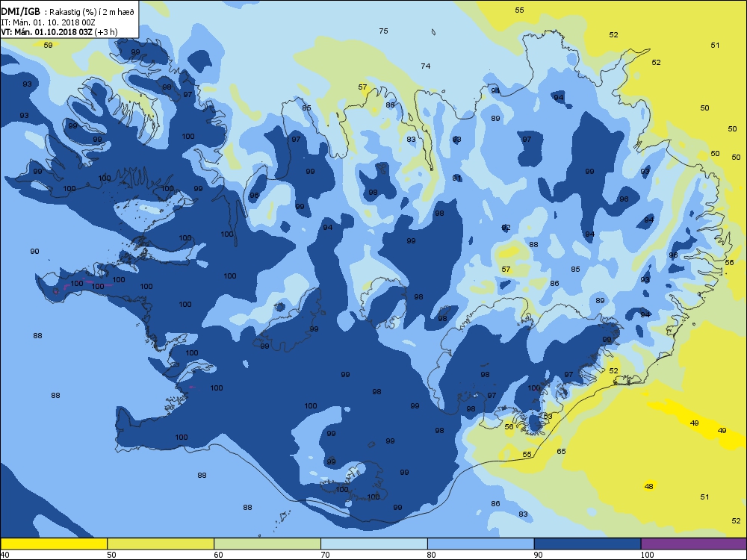Click the "92" humidity value on map
This screenshot has height=560, width=747.
tap(506, 228)
